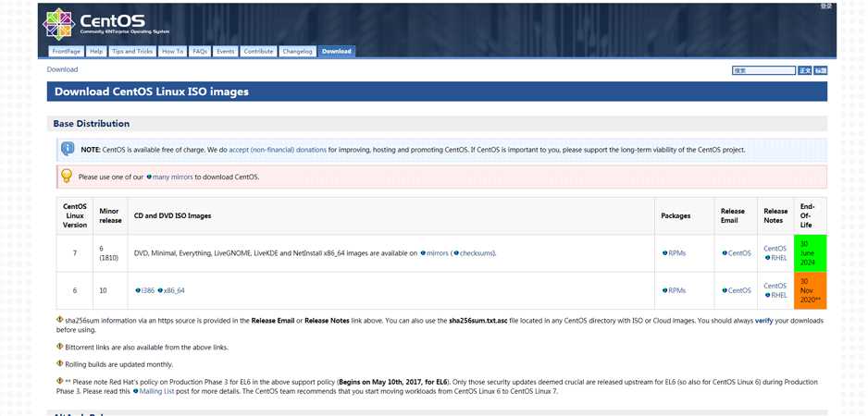868x416 pixels.
Task: Click the Release Notes column header
Action: point(775,215)
